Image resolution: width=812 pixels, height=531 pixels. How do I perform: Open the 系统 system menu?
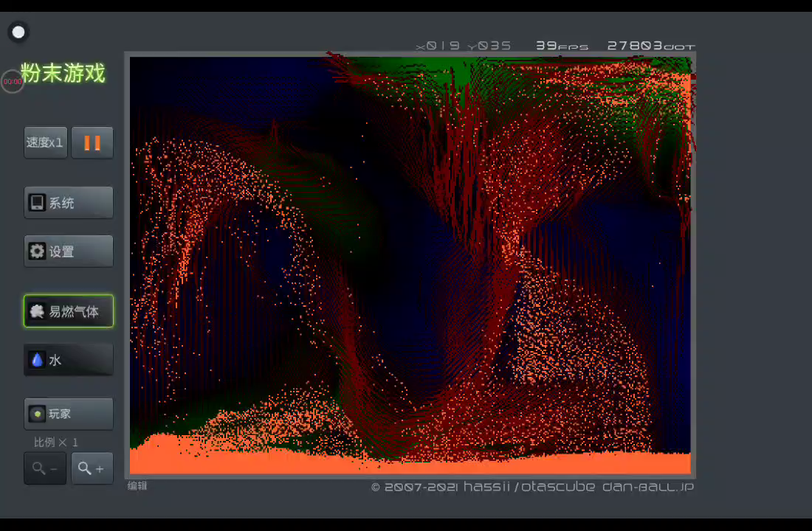(x=69, y=203)
